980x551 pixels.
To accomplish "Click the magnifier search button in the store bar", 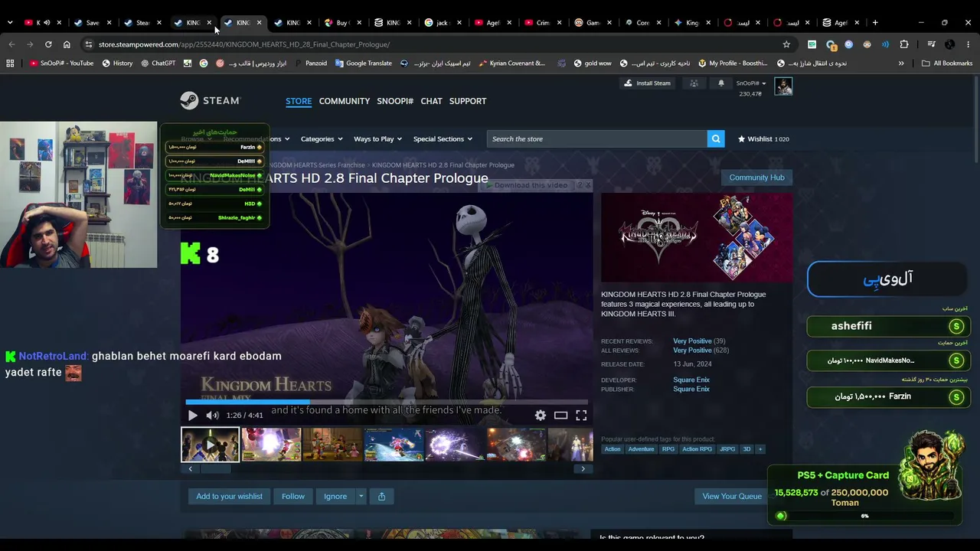I will point(716,139).
